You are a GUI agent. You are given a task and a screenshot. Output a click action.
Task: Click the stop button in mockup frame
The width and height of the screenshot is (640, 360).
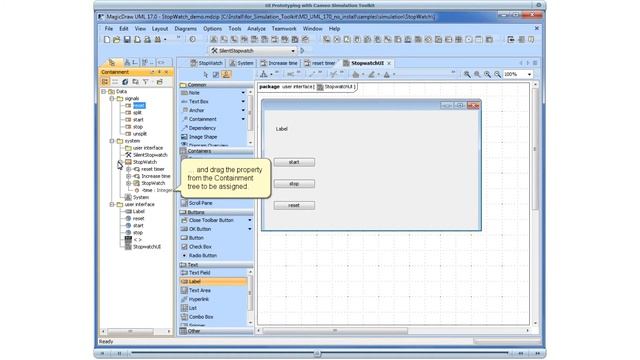(294, 184)
